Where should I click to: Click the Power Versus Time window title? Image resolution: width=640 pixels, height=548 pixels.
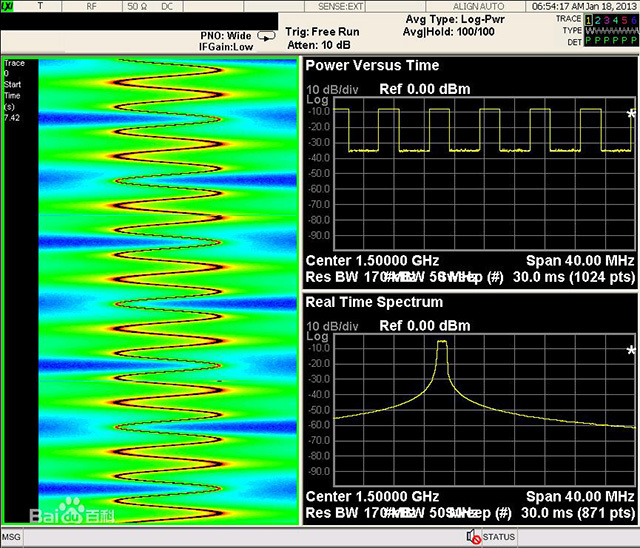coord(372,65)
